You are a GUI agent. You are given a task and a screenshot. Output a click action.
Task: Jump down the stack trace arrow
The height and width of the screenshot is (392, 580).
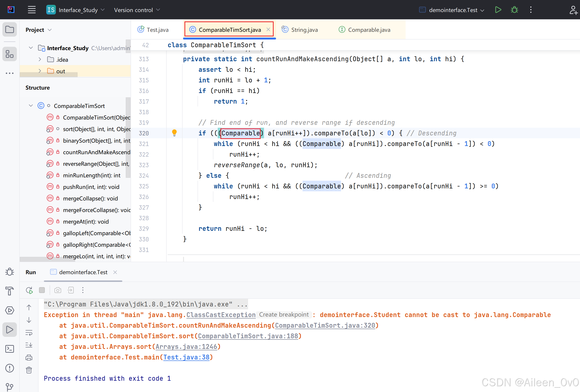[x=29, y=320]
